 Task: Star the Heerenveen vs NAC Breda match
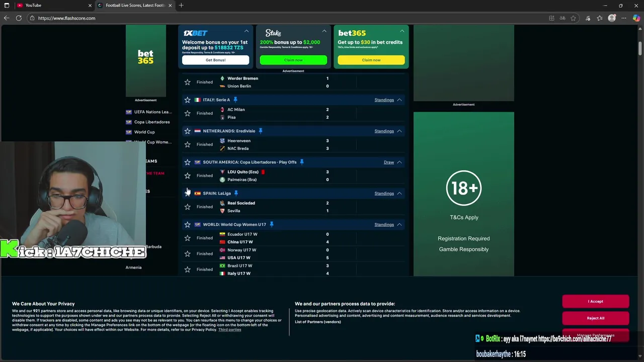(x=187, y=144)
